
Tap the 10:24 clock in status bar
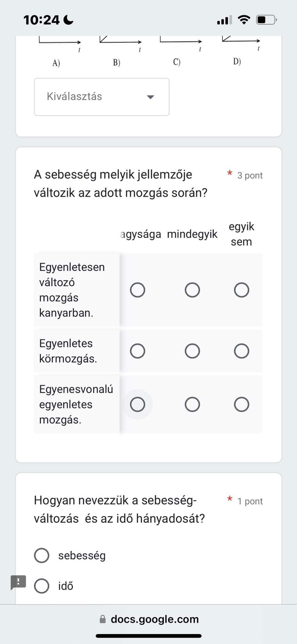coord(41,20)
